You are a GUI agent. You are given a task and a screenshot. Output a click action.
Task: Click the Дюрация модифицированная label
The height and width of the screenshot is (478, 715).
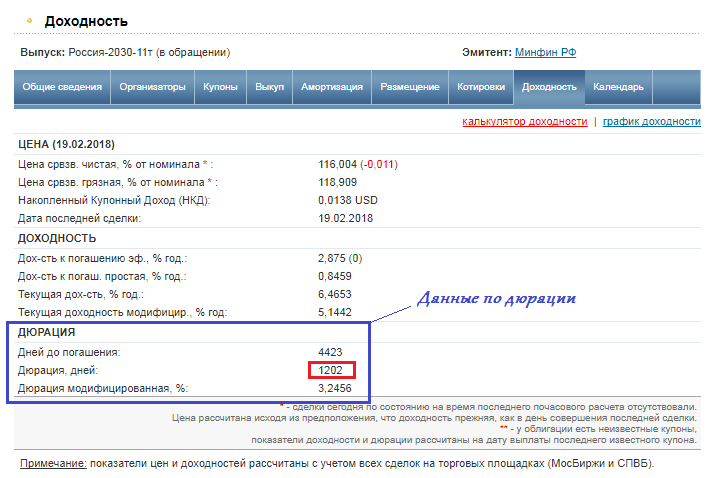tap(103, 389)
